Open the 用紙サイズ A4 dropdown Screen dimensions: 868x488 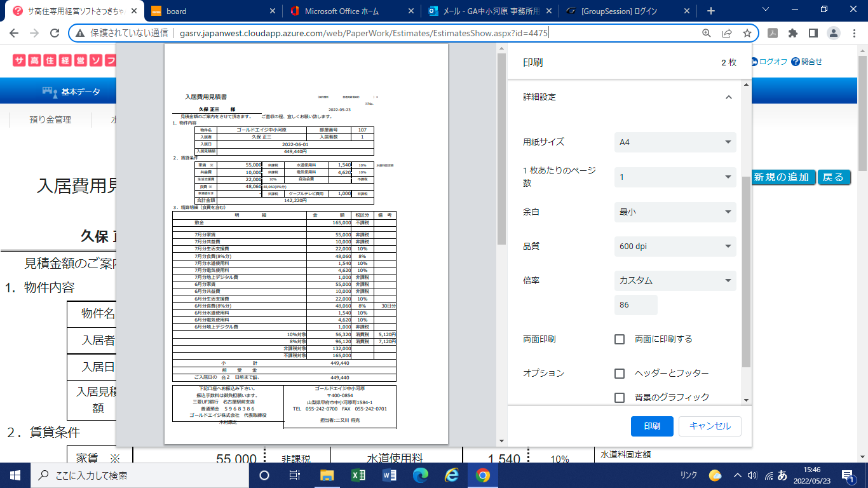(x=675, y=142)
